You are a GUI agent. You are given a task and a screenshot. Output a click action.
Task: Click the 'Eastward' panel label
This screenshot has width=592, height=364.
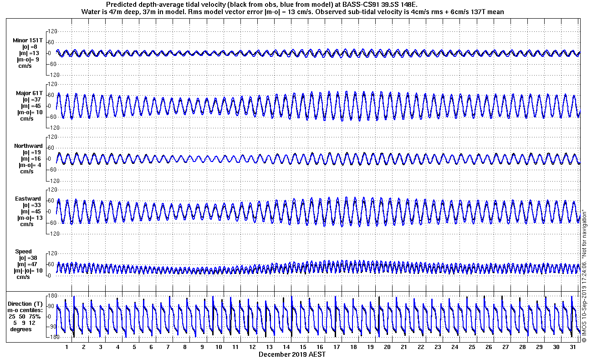pyautogui.click(x=28, y=199)
